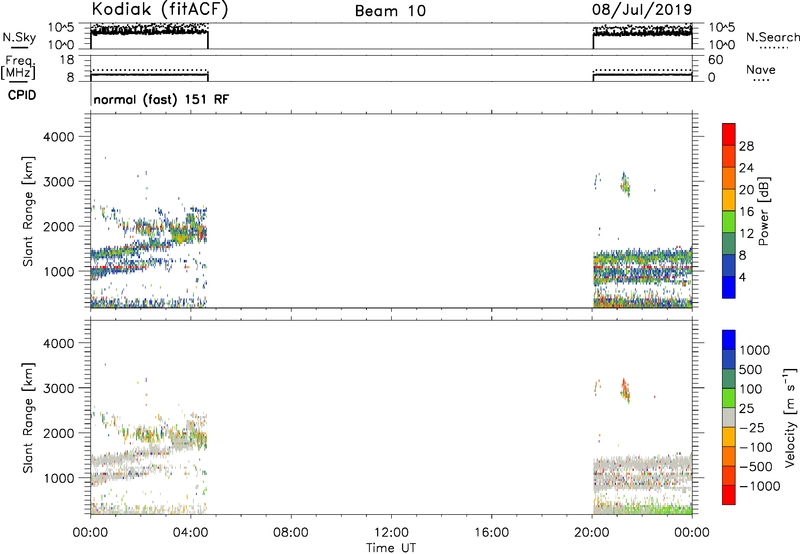Click the "20" power colorbar label

click(746, 190)
